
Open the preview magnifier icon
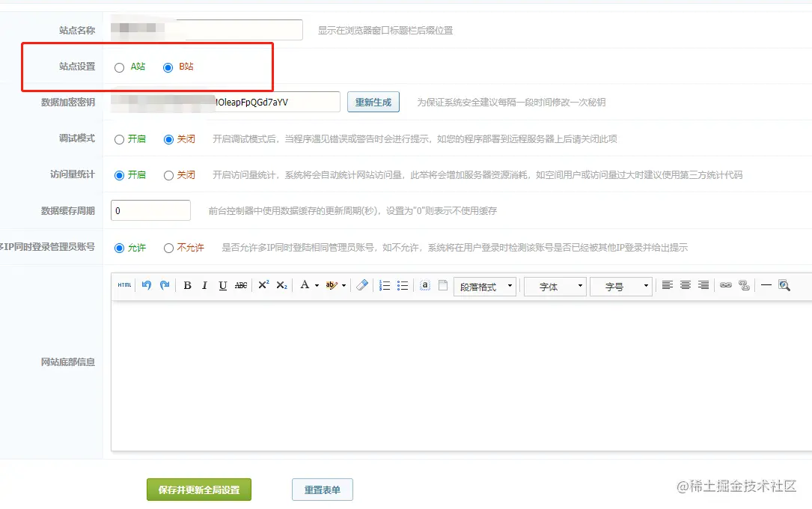[x=784, y=285]
